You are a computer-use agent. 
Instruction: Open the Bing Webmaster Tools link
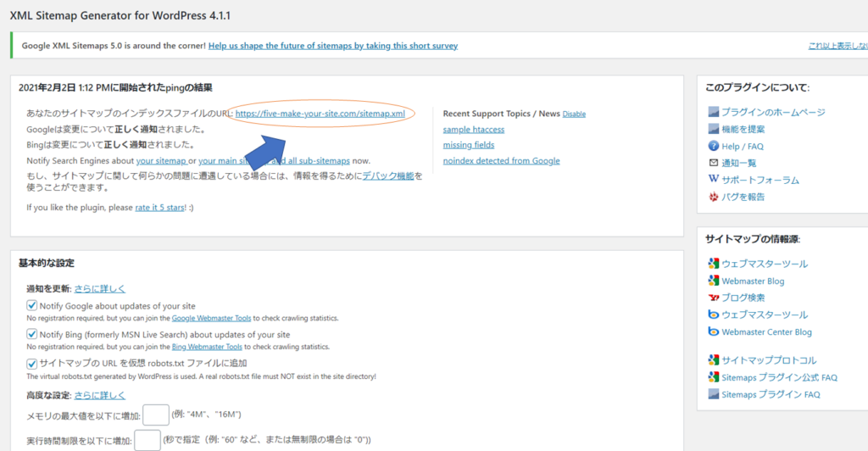tap(207, 347)
